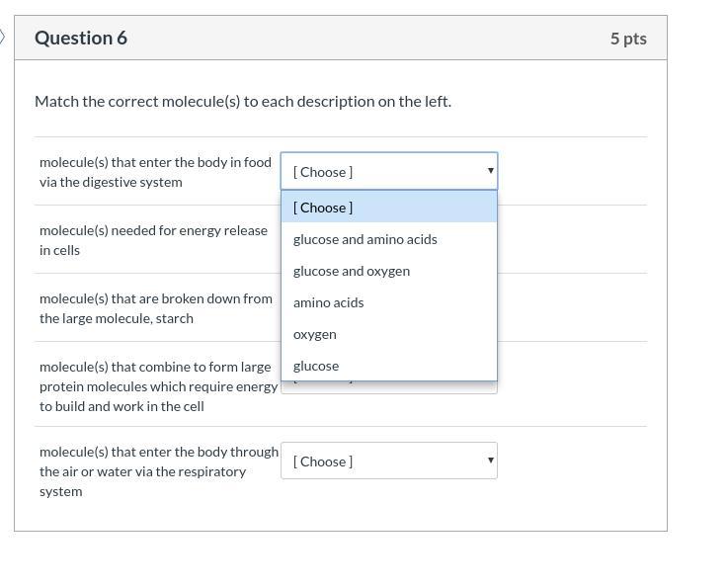This screenshot has width=728, height=588.
Task: Click the "Question 6" heading
Action: [x=81, y=38]
